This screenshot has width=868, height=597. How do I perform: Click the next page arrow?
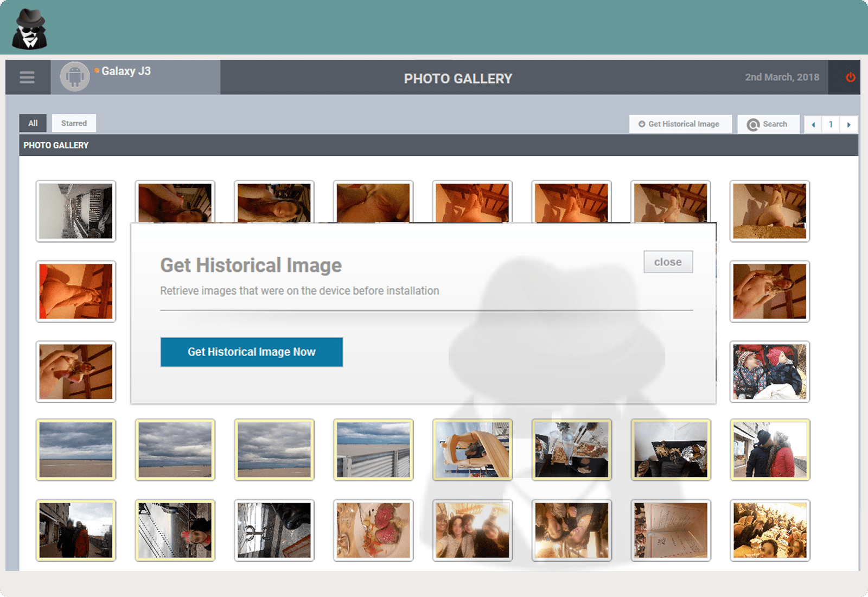[x=849, y=124]
